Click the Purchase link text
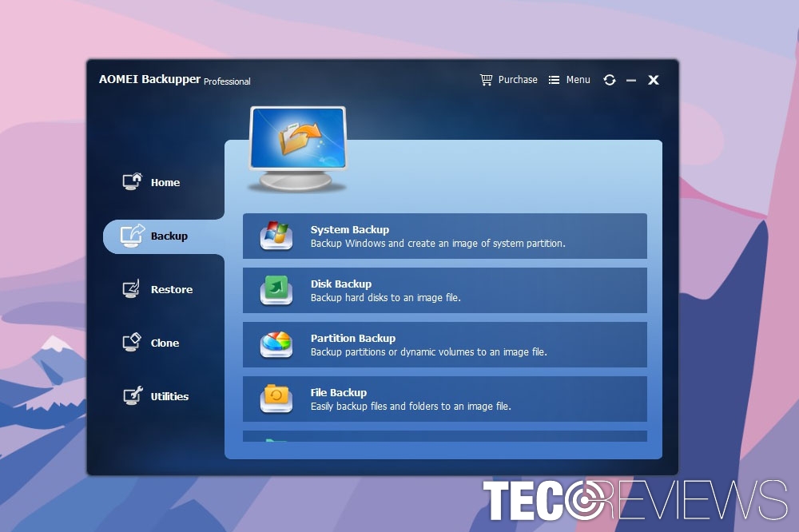Screen dimensions: 799x532 [x=518, y=80]
